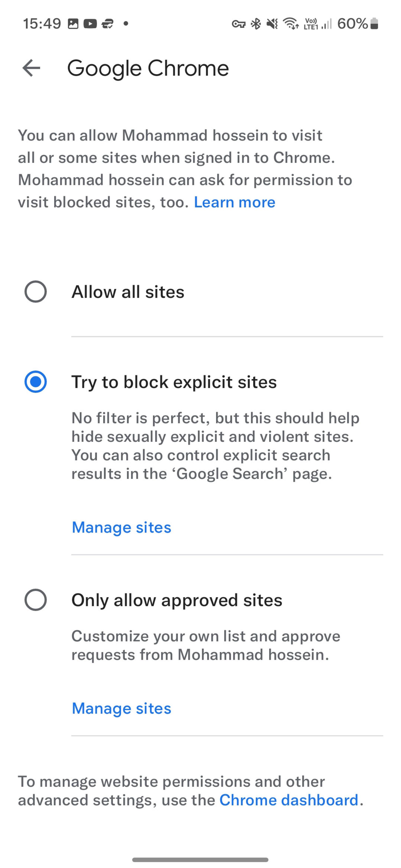401x868 pixels.
Task: Tap the muted sound status icon
Action: [272, 24]
